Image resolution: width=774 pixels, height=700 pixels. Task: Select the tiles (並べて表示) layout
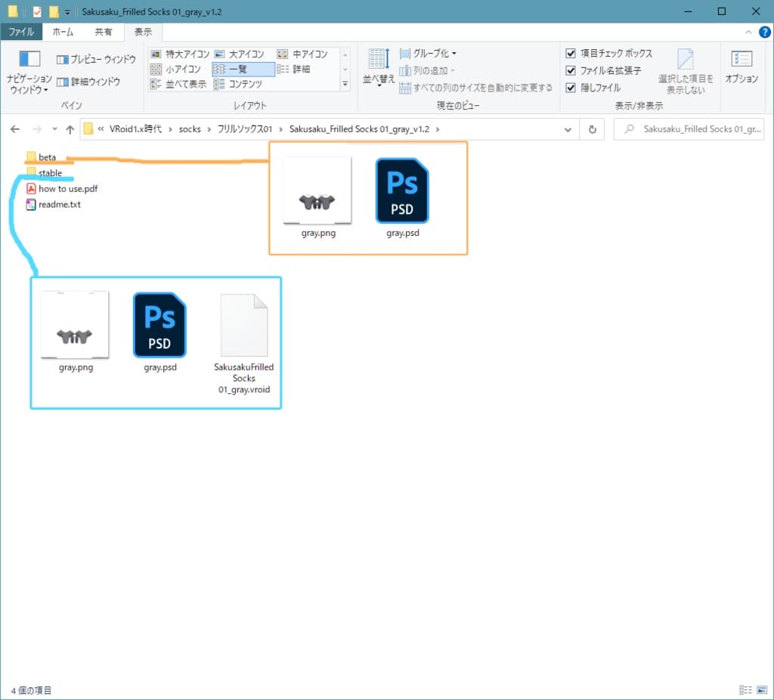pyautogui.click(x=178, y=84)
